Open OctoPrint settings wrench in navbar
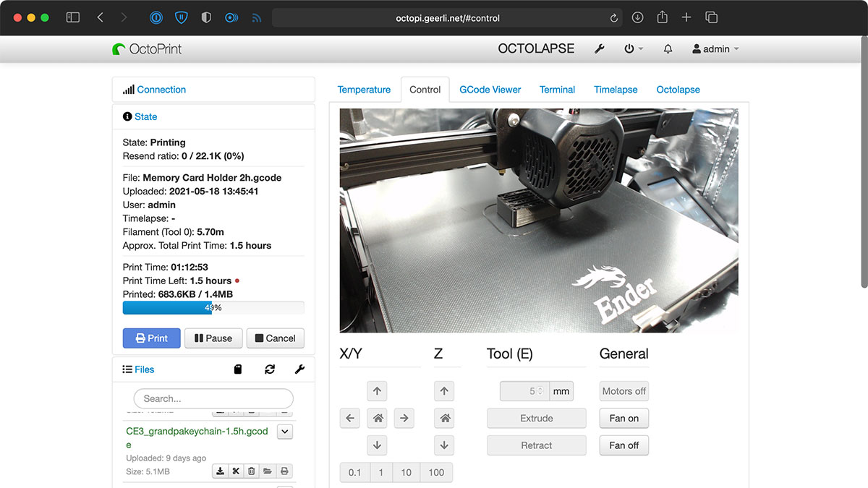 click(x=599, y=49)
